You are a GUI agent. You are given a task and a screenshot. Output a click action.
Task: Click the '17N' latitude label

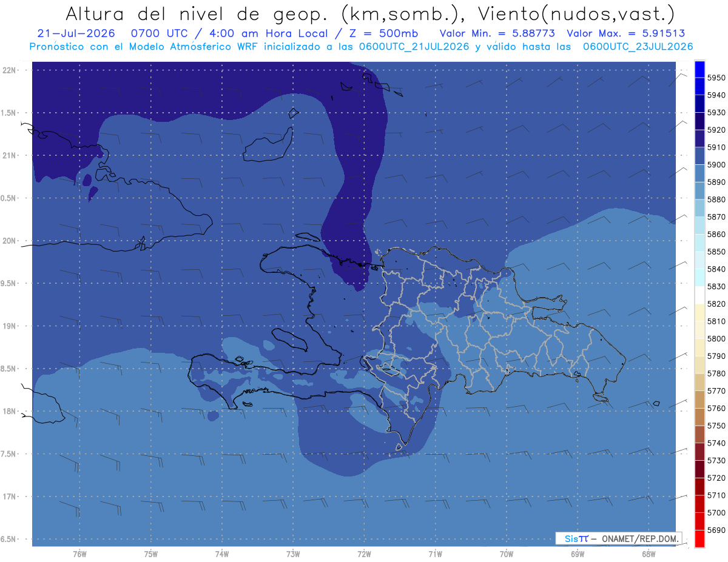(x=10, y=497)
